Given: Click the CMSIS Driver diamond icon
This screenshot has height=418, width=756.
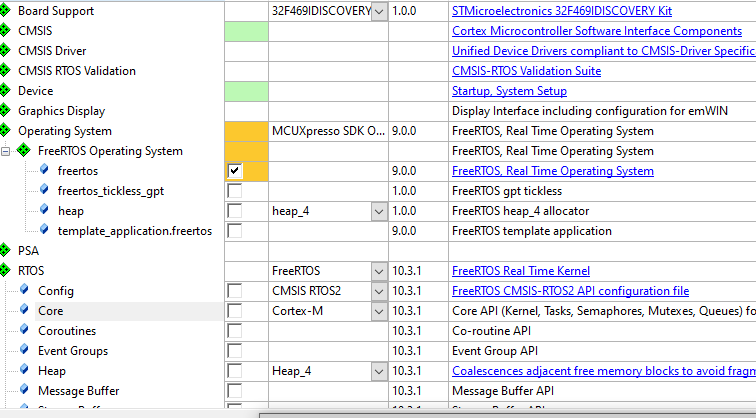Looking at the screenshot, I should tap(4, 51).
